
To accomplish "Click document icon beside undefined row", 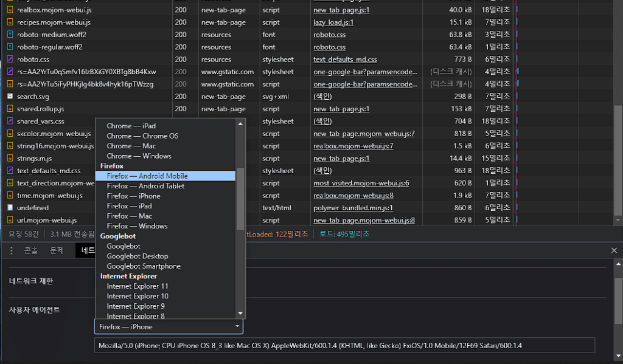I will pyautogui.click(x=10, y=208).
